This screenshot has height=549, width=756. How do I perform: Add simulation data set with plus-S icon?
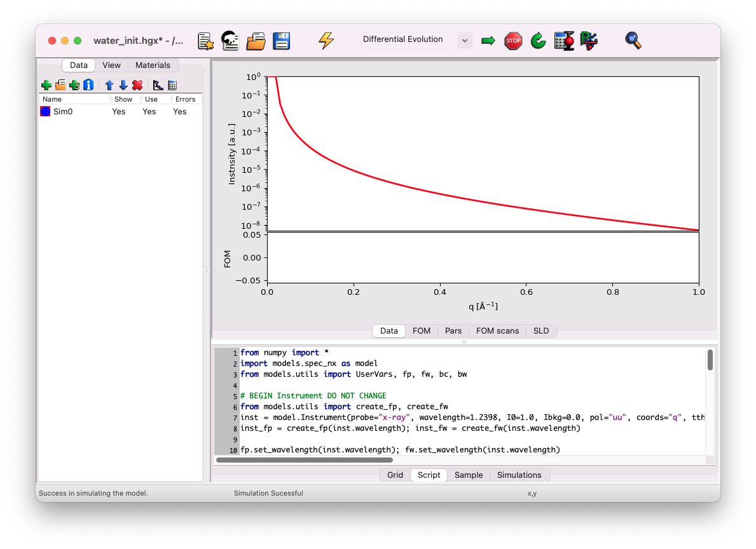(x=74, y=85)
